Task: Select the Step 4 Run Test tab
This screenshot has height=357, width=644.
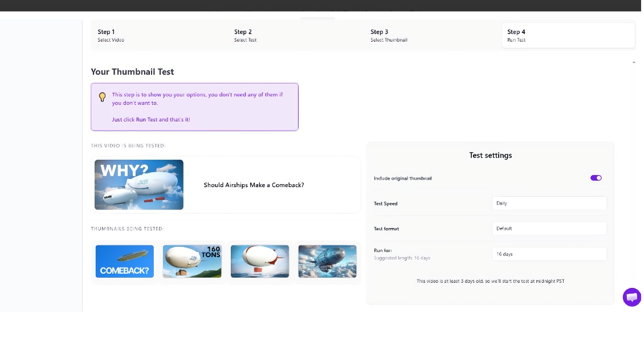Action: (x=568, y=35)
